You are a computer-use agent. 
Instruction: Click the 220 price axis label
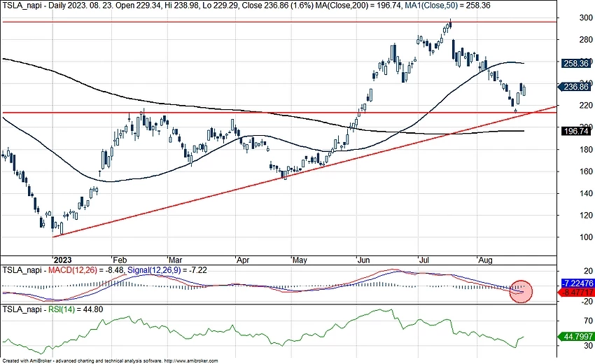pos(587,106)
